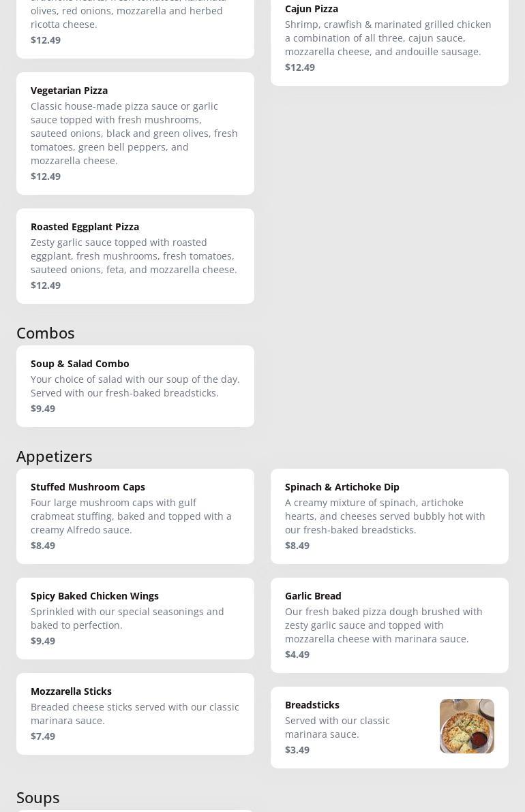
Task: Click the Combos section heading
Action: (x=46, y=333)
